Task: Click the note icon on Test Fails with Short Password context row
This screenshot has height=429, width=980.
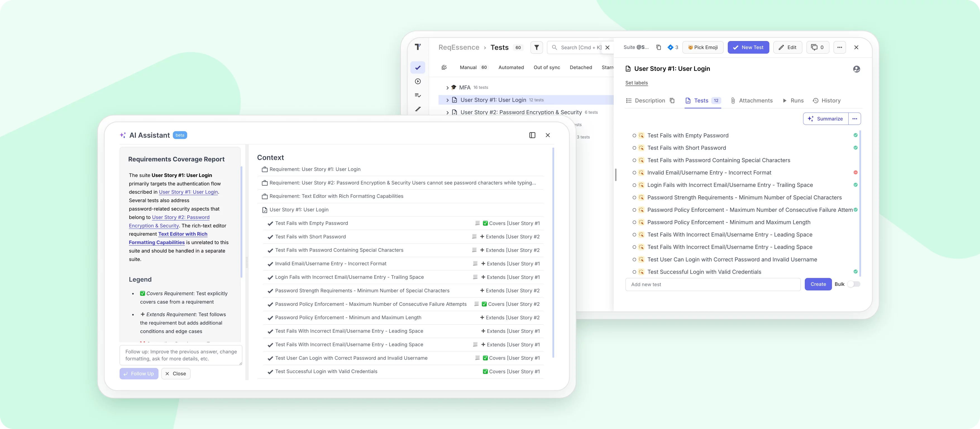Action: pos(474,236)
